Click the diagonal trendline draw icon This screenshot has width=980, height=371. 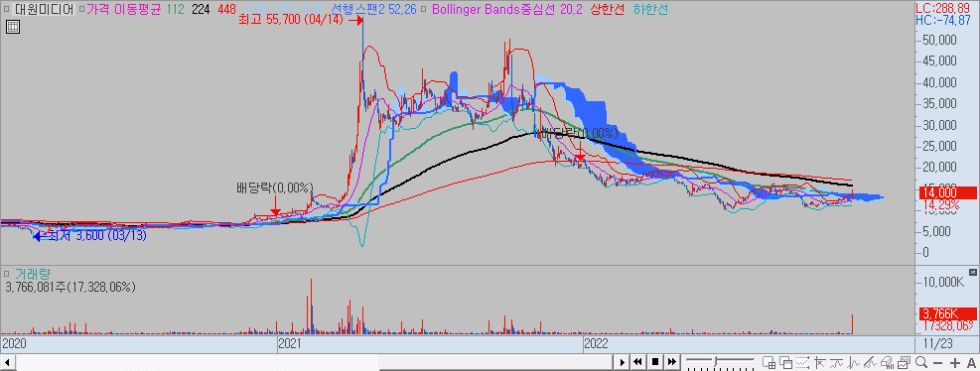(x=870, y=363)
